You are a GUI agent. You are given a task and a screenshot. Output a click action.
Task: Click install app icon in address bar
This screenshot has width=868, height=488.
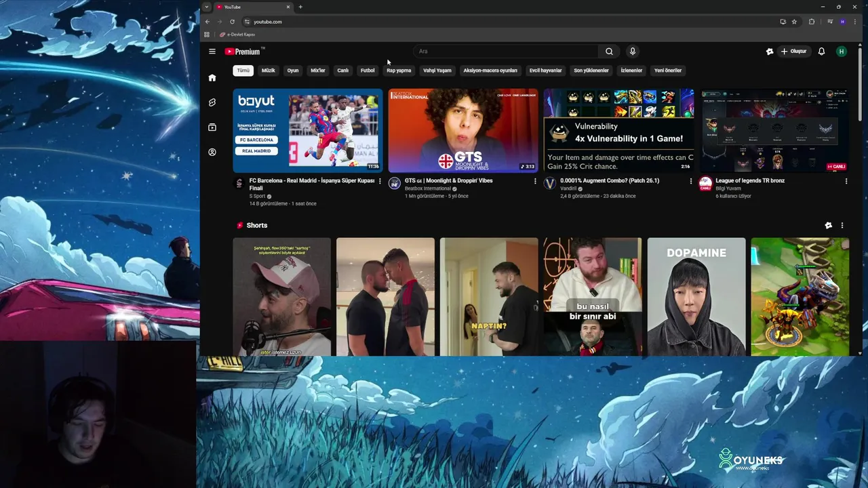point(783,22)
